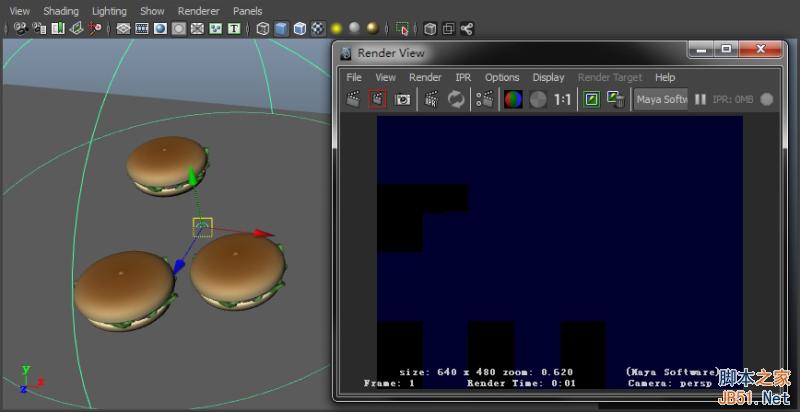Viewport: 800px width, 412px height.
Task: Click the red X-axis move handle
Action: pos(264,234)
